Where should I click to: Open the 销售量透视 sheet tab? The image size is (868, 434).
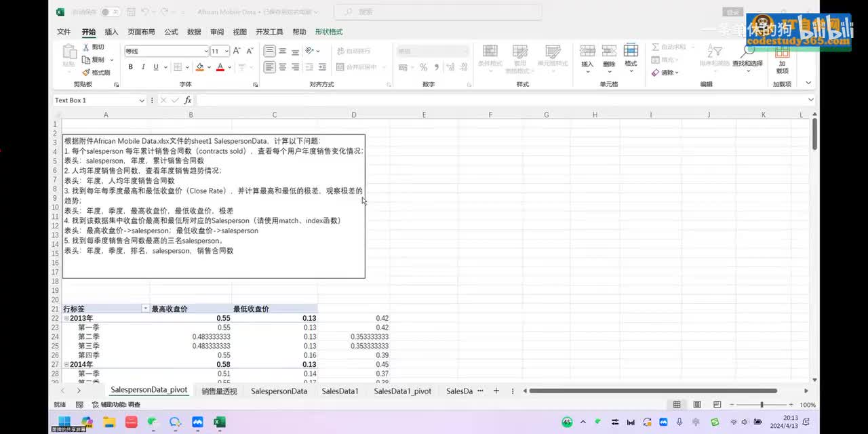coord(219,391)
